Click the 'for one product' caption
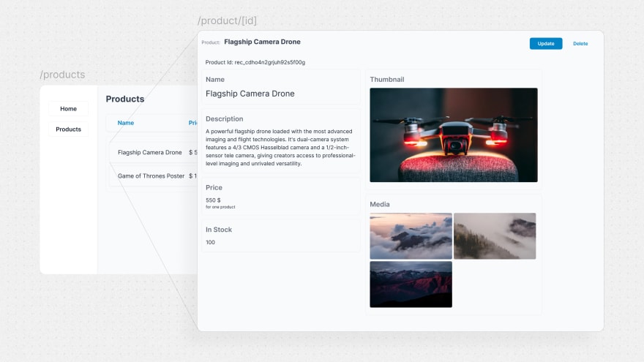 220,207
